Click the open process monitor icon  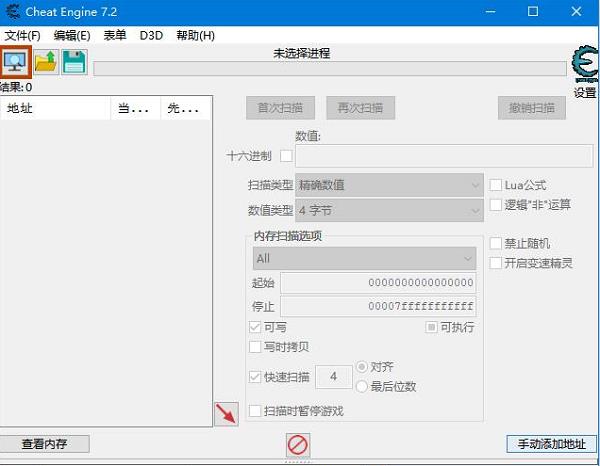pyautogui.click(x=17, y=62)
